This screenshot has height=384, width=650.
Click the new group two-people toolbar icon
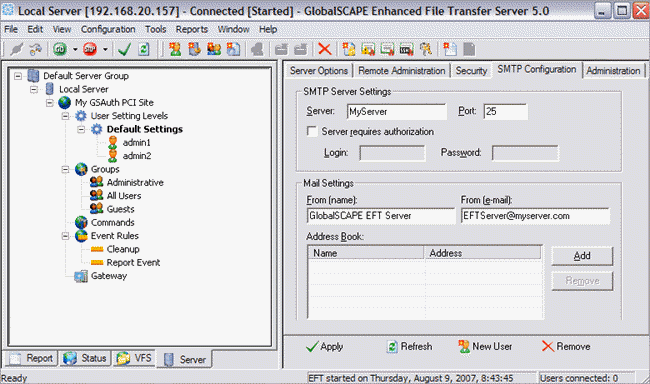(x=214, y=49)
